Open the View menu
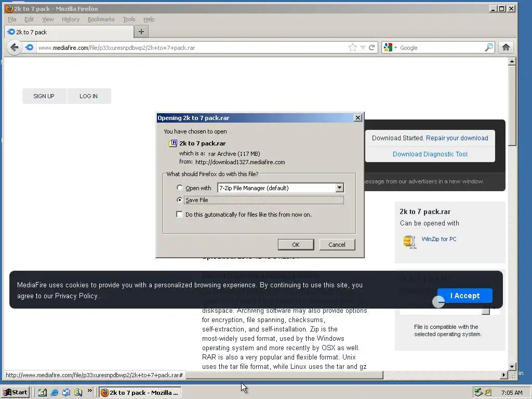The height and width of the screenshot is (399, 532). pos(48,19)
